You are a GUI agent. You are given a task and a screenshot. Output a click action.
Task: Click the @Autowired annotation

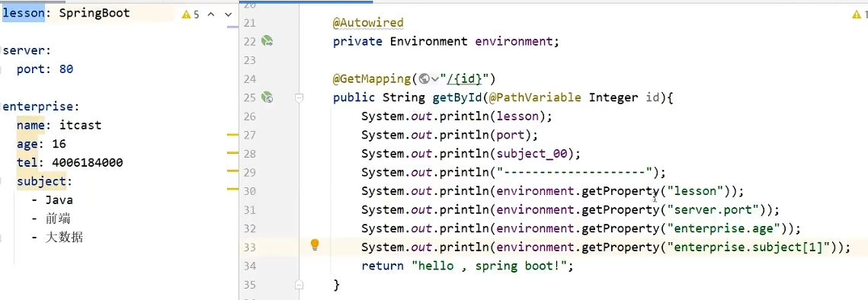[367, 23]
